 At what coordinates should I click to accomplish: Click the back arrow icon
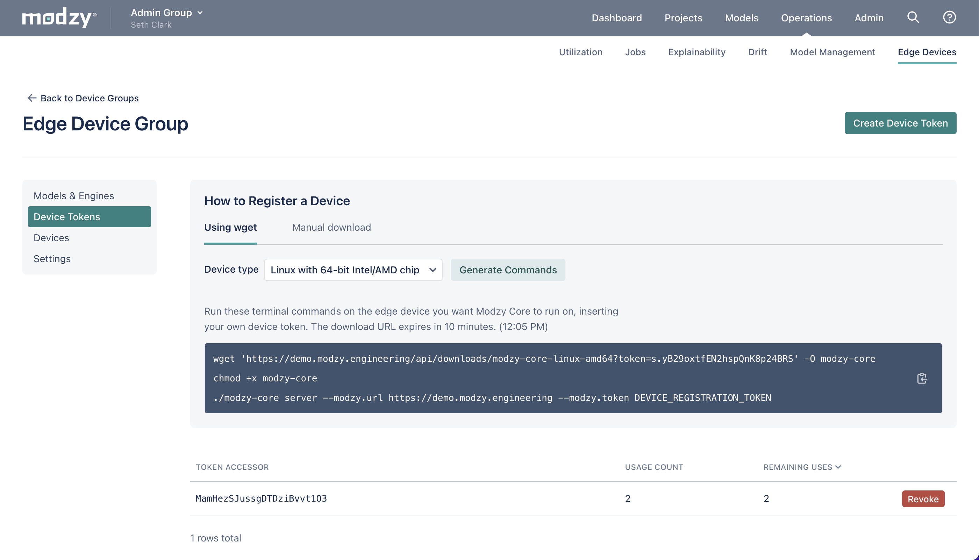tap(32, 98)
